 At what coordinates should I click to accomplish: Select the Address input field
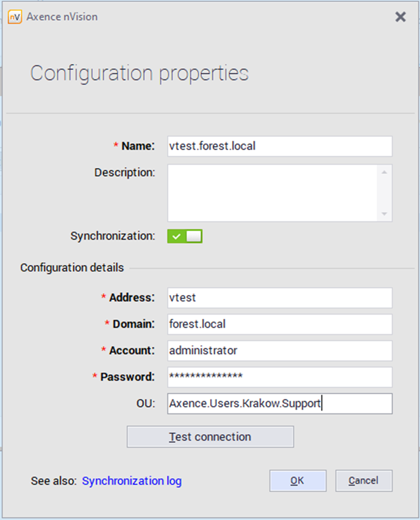(280, 298)
